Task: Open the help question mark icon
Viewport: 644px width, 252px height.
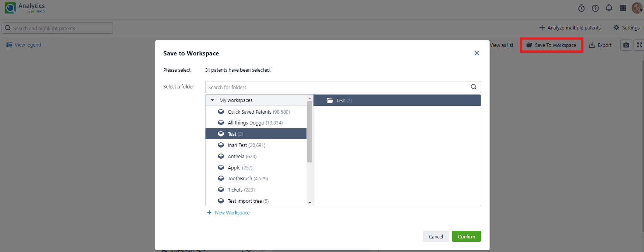Action: click(595, 8)
